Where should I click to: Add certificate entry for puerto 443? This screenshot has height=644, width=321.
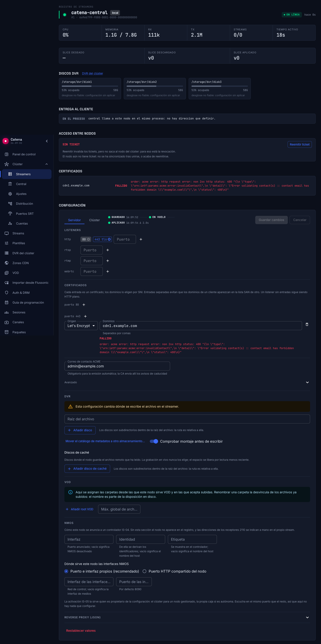85,316
